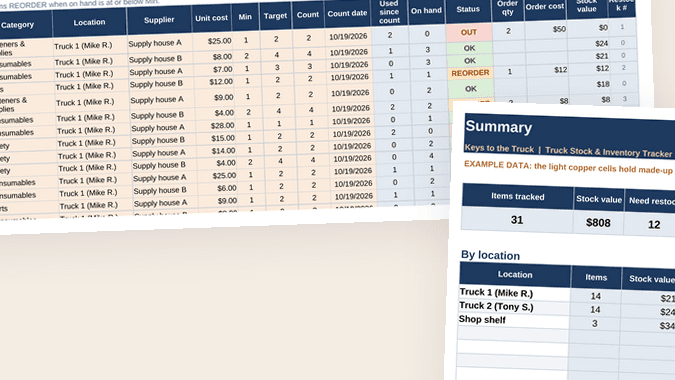
Task: Select the Order cost column header
Action: point(545,7)
